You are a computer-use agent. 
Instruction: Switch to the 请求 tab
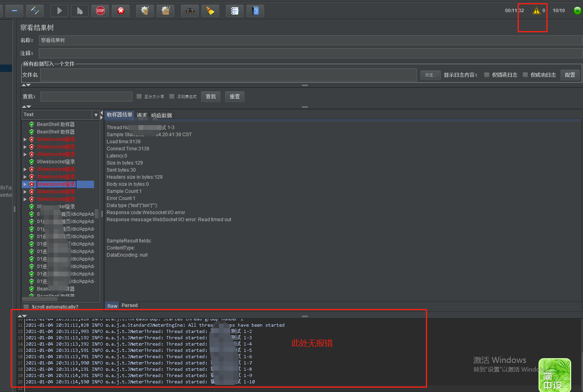142,115
